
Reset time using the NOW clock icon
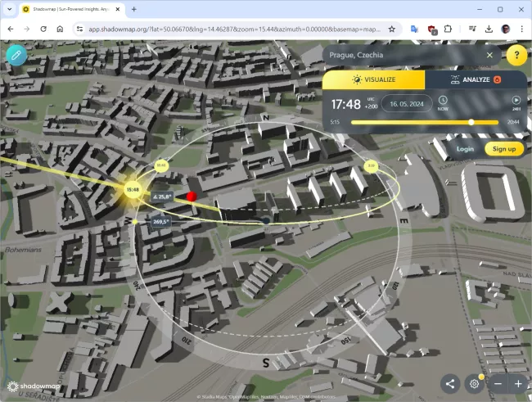click(443, 103)
